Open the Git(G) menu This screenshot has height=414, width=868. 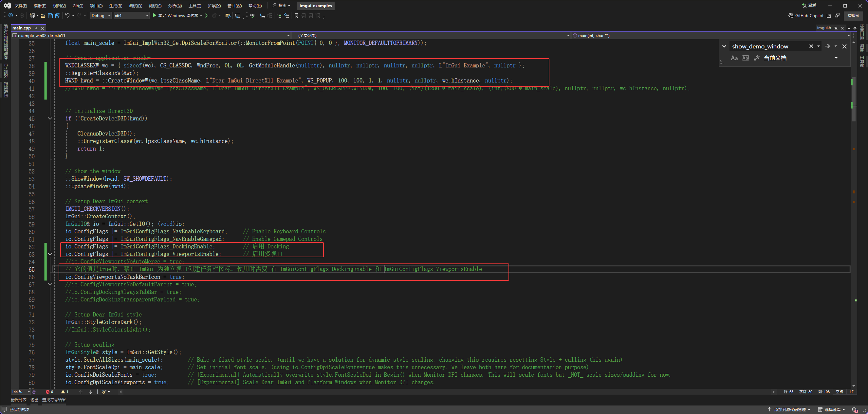78,6
